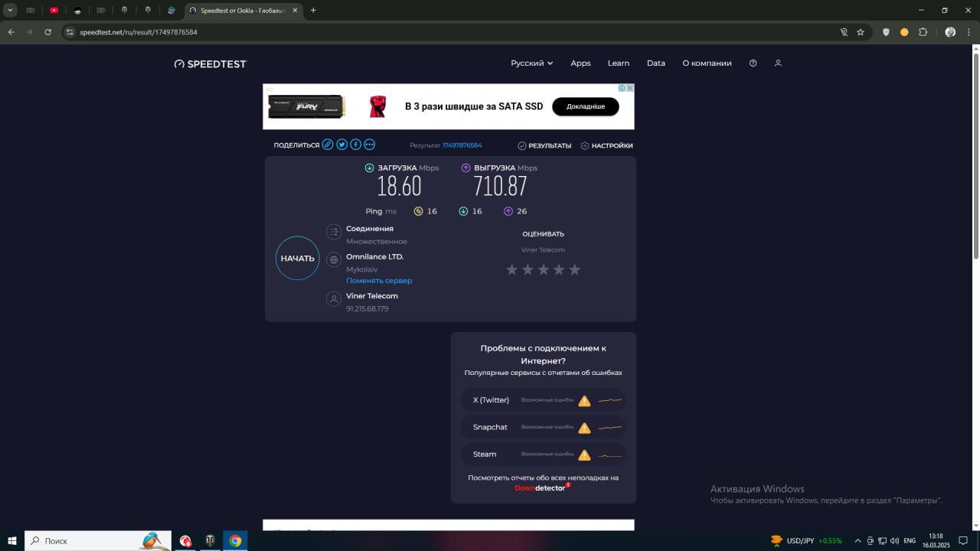Screen dimensions: 980x551
Task: Open О компании menu item
Action: (707, 64)
